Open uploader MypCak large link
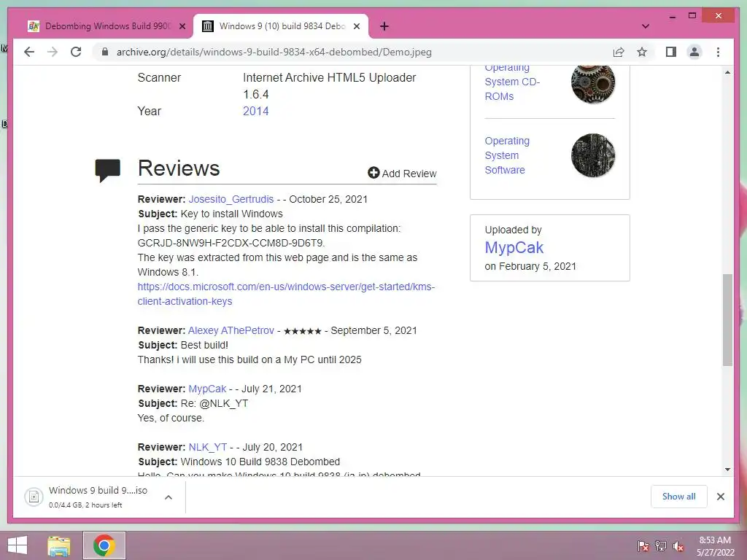The width and height of the screenshot is (747, 560). 514,248
